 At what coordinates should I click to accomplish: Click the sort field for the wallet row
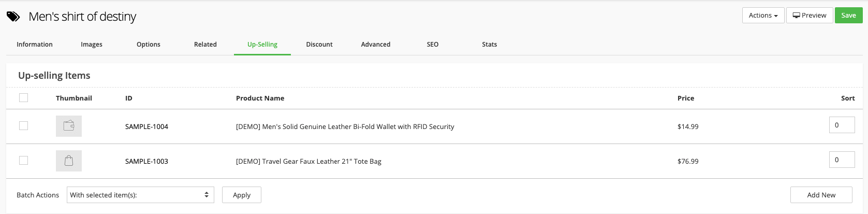[x=842, y=125]
